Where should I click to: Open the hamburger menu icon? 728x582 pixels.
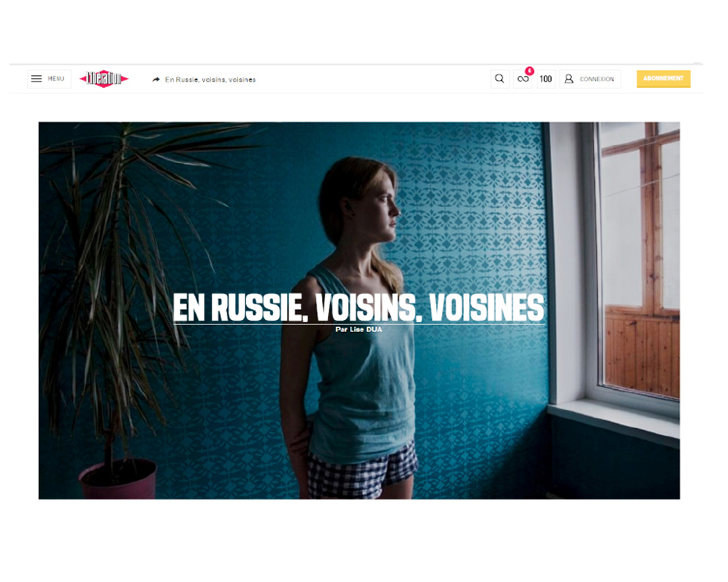(37, 79)
